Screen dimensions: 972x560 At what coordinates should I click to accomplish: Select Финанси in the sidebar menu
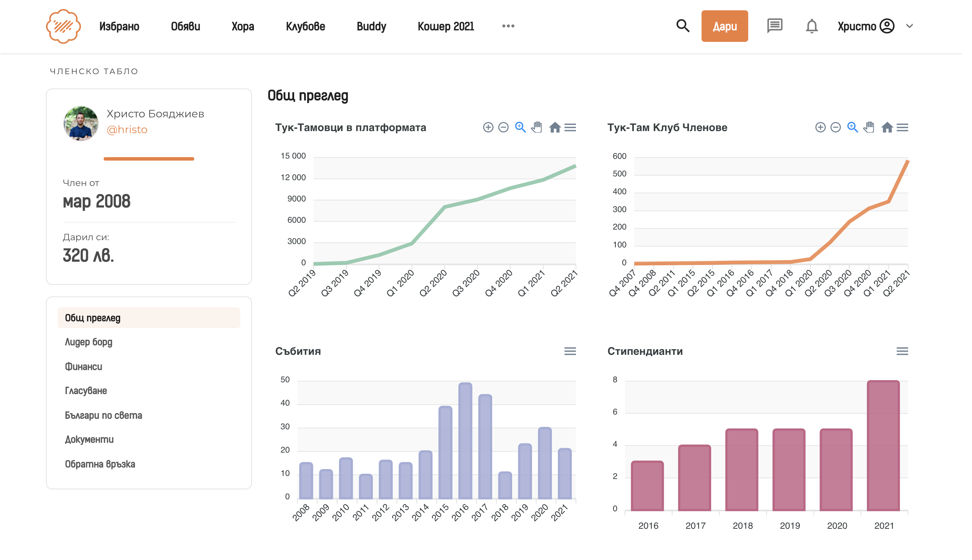click(83, 366)
